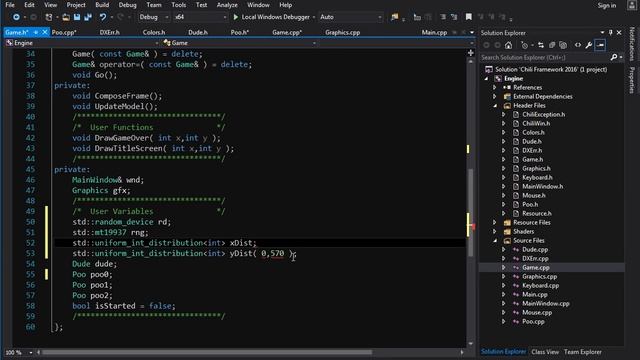Click the Home icon in Solution Explorer
The height and width of the screenshot is (360, 640).
tap(508, 45)
